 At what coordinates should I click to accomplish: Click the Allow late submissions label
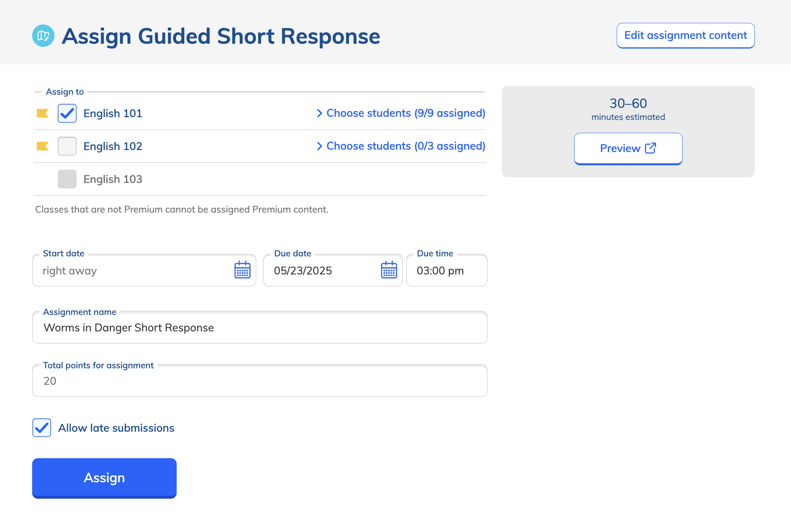pos(116,428)
